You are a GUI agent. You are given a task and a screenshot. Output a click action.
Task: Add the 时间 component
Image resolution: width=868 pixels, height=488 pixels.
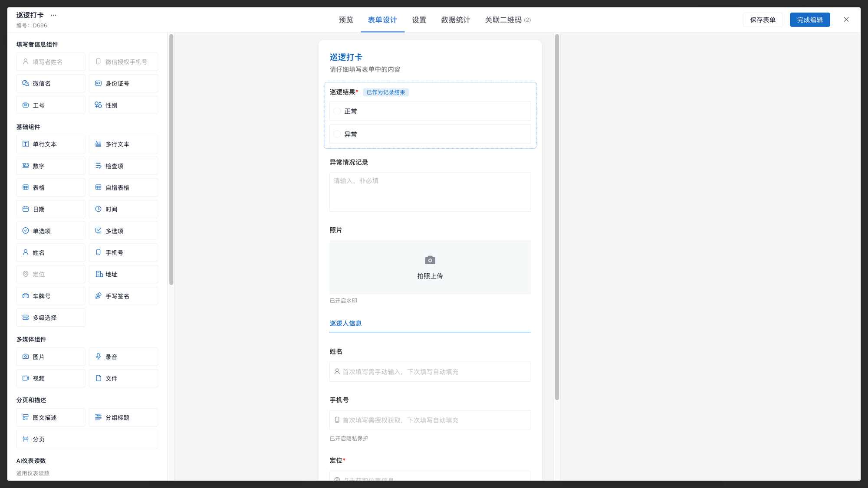[123, 209]
